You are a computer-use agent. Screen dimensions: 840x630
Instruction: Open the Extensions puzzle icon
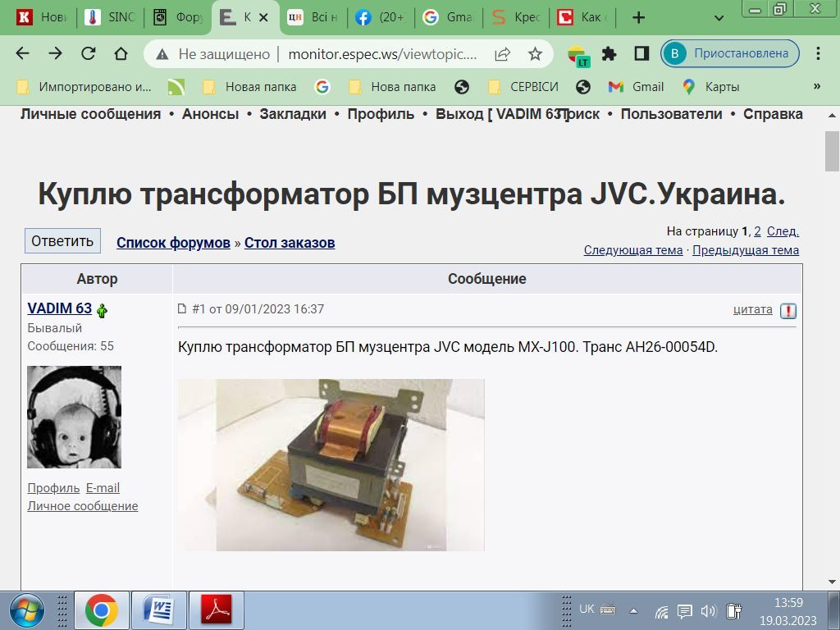coord(609,54)
